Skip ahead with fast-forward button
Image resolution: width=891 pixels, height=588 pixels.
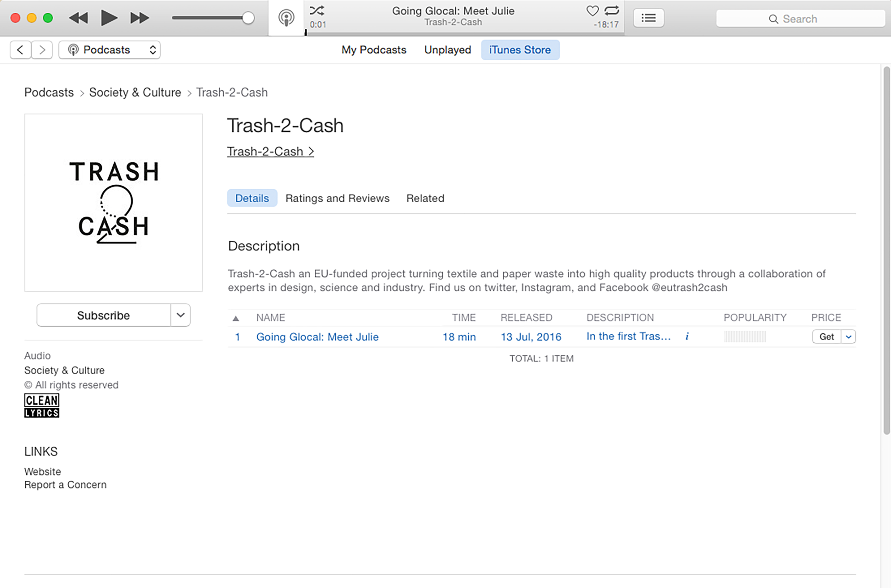pyautogui.click(x=140, y=17)
